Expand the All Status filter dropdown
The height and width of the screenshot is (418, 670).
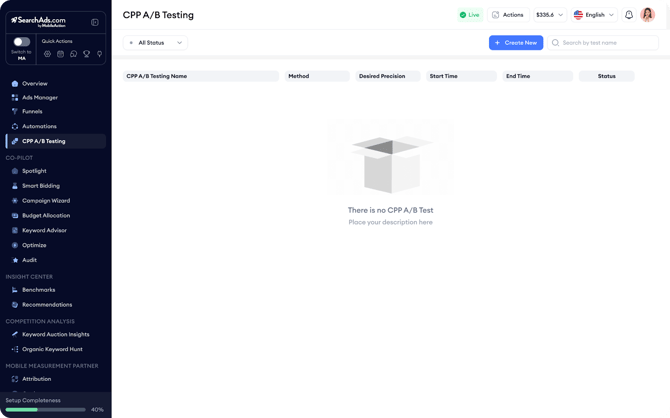tap(155, 43)
